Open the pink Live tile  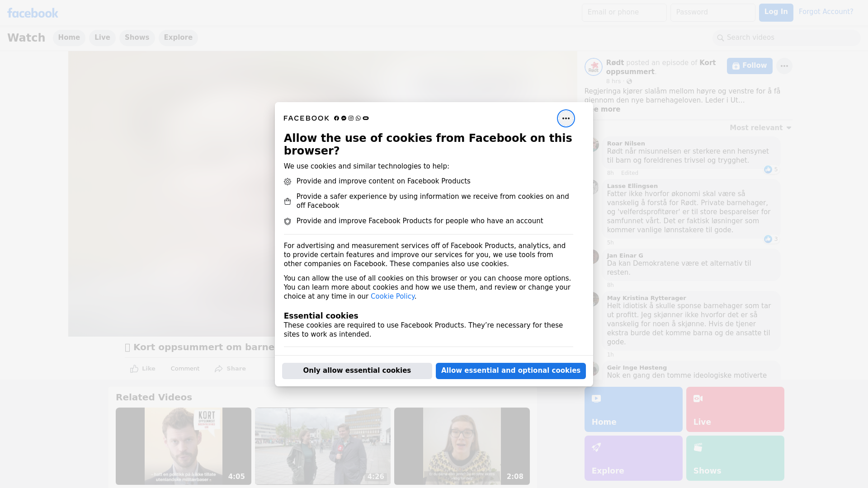pos(735,409)
